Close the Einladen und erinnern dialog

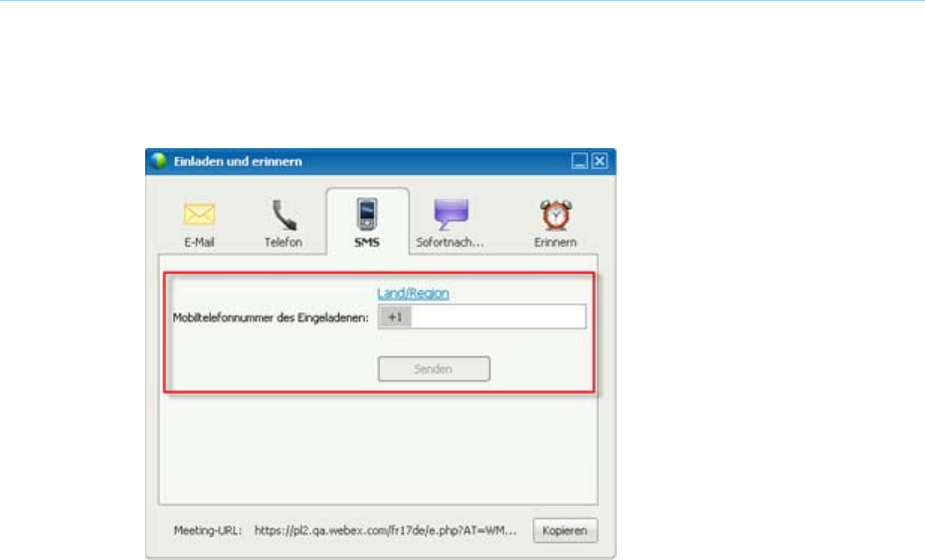(x=600, y=161)
